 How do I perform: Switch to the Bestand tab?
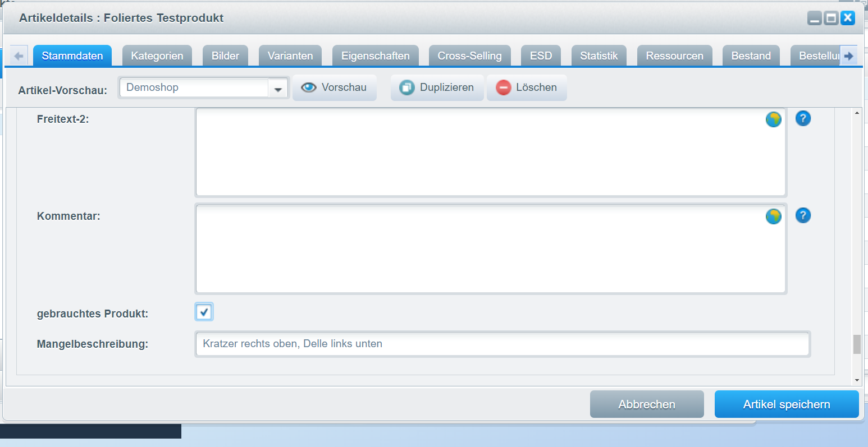pos(751,56)
